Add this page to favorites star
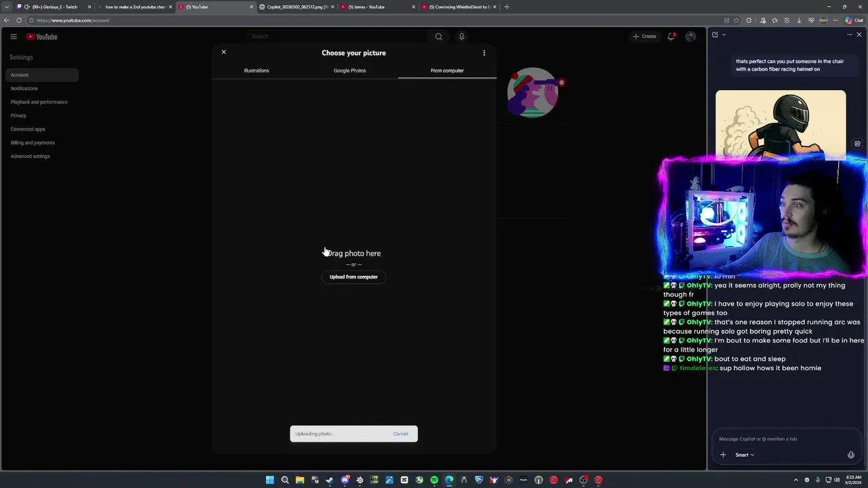Viewport: 868px width, 488px height. 736,20
